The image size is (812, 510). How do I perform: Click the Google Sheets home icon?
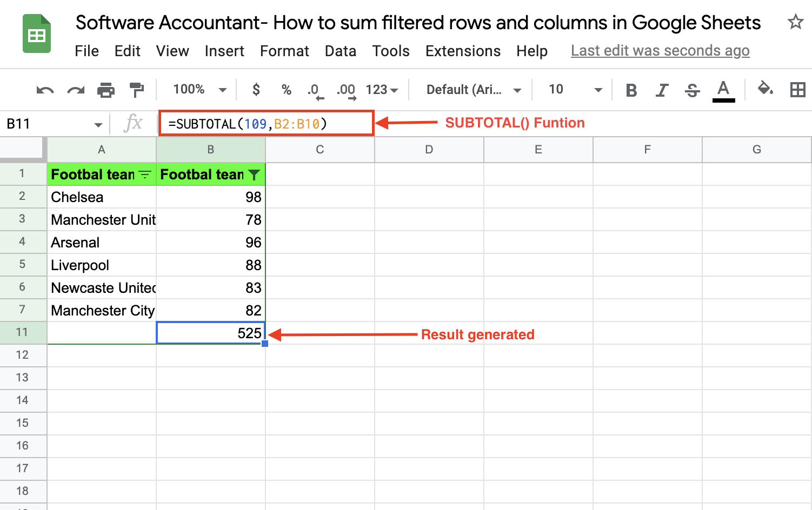[37, 34]
